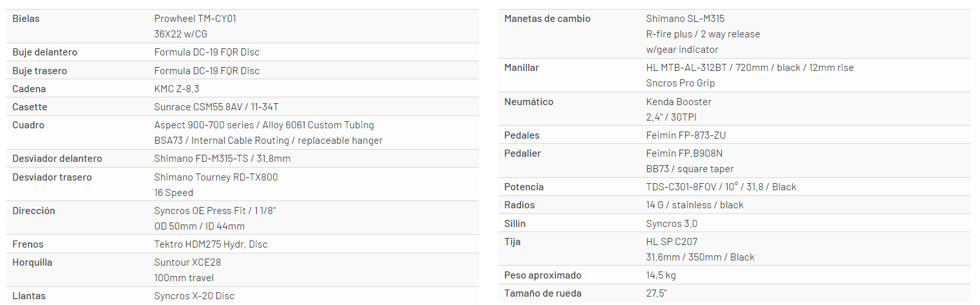This screenshot has width=980, height=305.
Task: Click the Cuadro row label
Action: click(x=28, y=125)
